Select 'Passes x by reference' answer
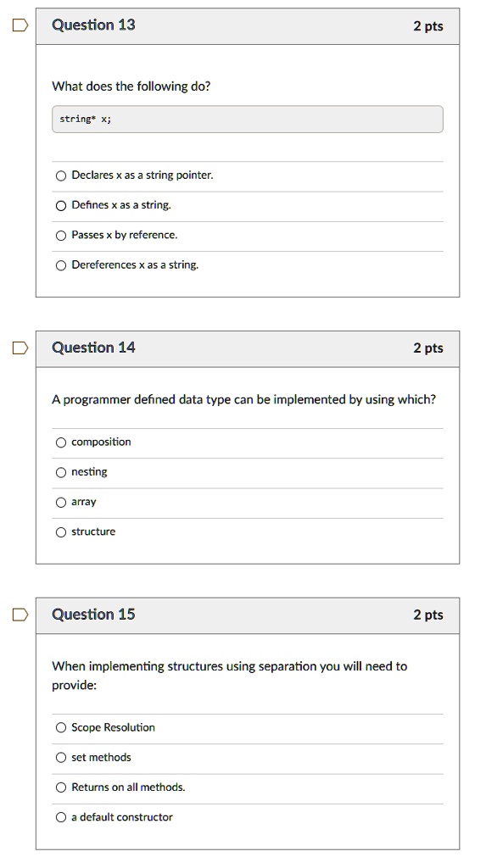This screenshot has width=486, height=868. click(x=61, y=236)
